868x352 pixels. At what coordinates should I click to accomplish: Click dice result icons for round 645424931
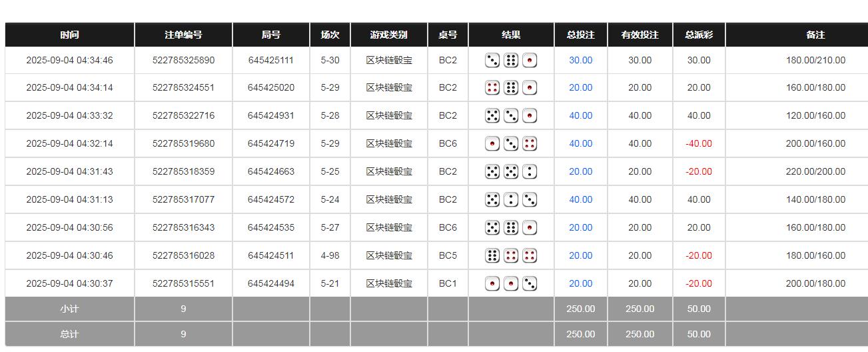click(511, 115)
